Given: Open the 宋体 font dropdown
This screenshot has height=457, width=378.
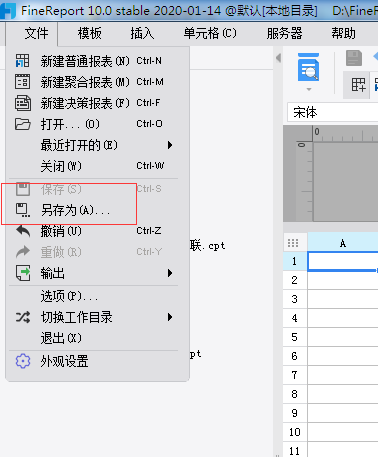Looking at the screenshot, I should (x=333, y=112).
